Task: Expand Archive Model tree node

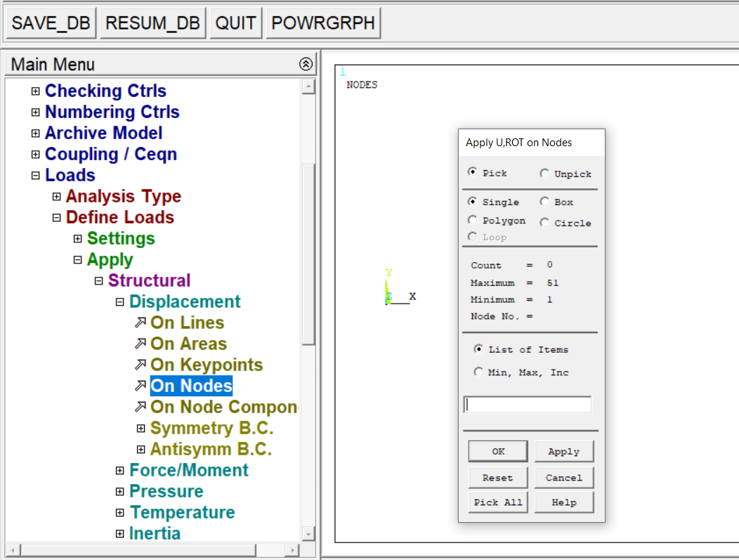Action: tap(35, 134)
